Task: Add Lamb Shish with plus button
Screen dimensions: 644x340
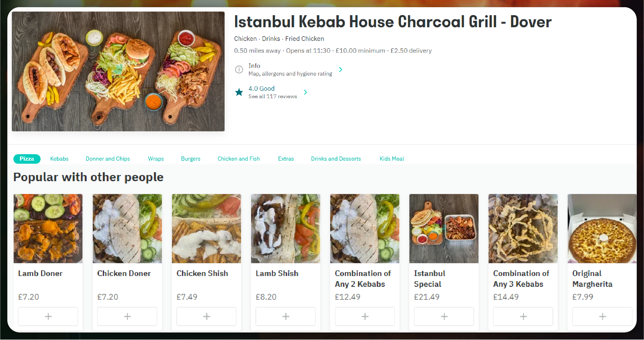Action: [286, 316]
